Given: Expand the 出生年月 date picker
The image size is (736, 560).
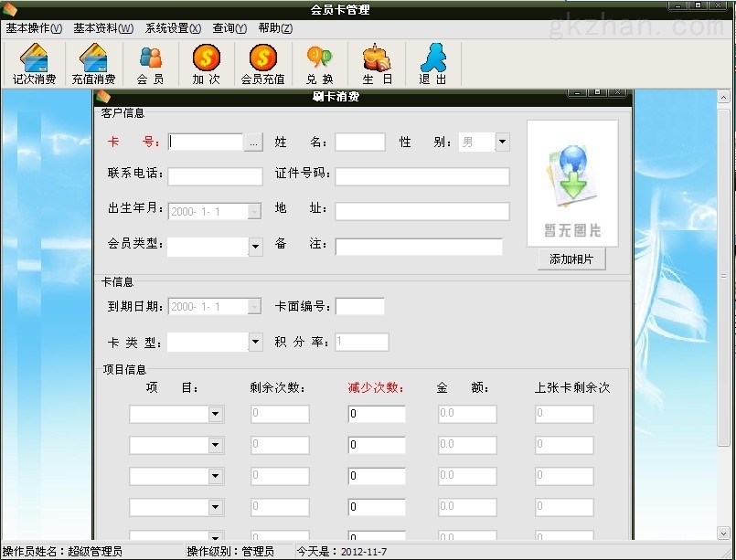Looking at the screenshot, I should tap(254, 212).
